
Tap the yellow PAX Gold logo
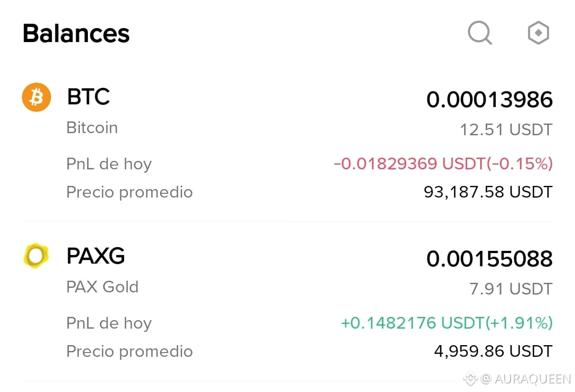[x=36, y=256]
